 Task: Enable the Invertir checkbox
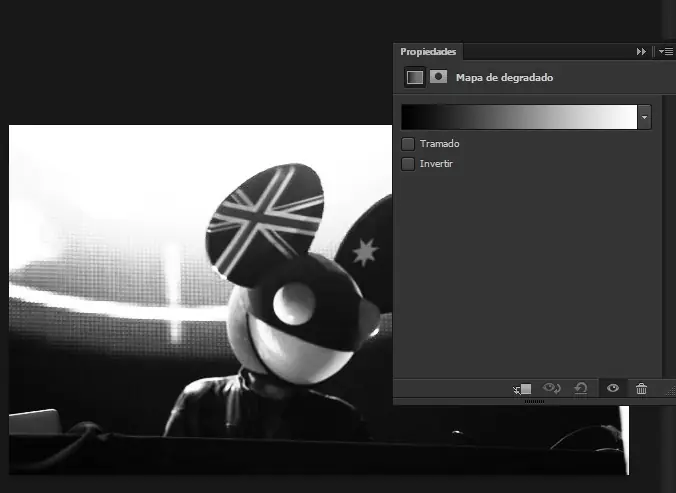[x=408, y=164]
